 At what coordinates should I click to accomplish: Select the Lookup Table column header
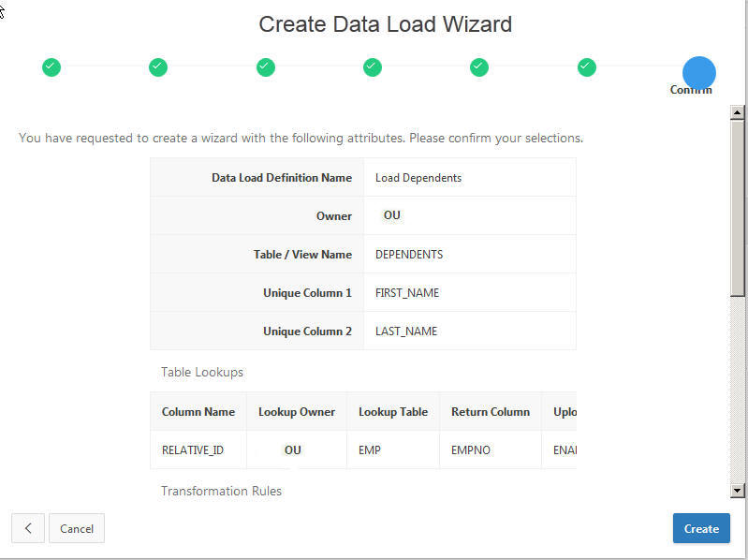click(x=393, y=412)
